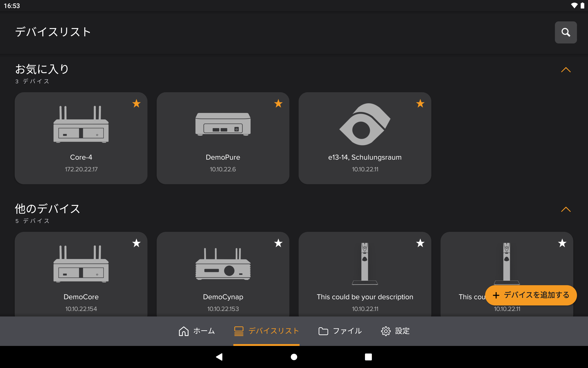Viewport: 588px width, 368px height.
Task: Click the 'This could be your description' label
Action: (365, 297)
